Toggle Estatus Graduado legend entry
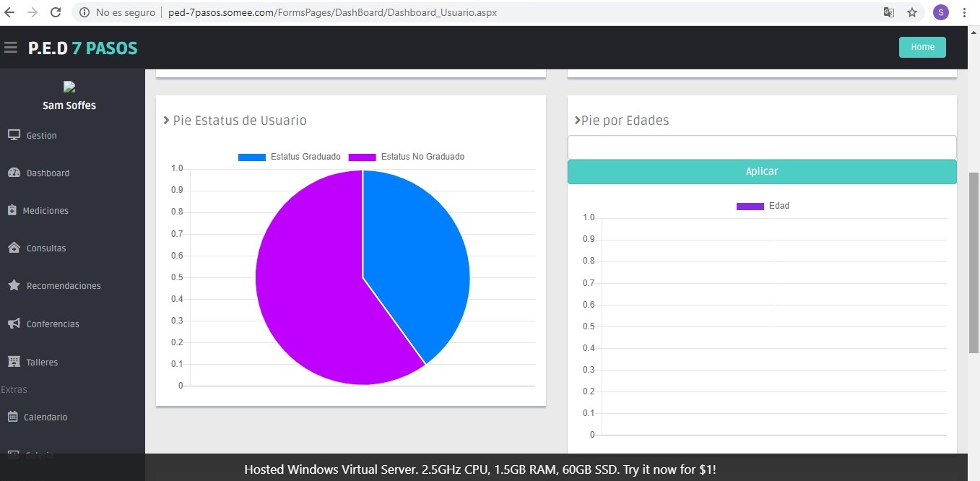980x481 pixels. point(289,157)
